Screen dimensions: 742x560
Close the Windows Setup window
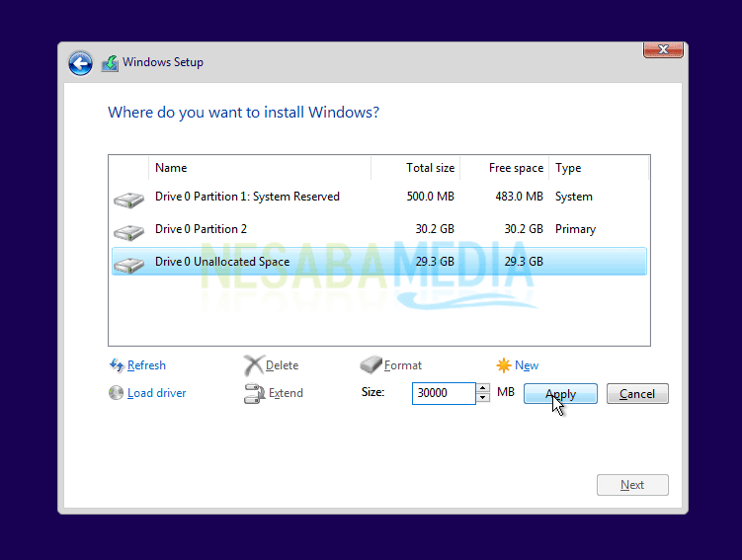click(663, 49)
